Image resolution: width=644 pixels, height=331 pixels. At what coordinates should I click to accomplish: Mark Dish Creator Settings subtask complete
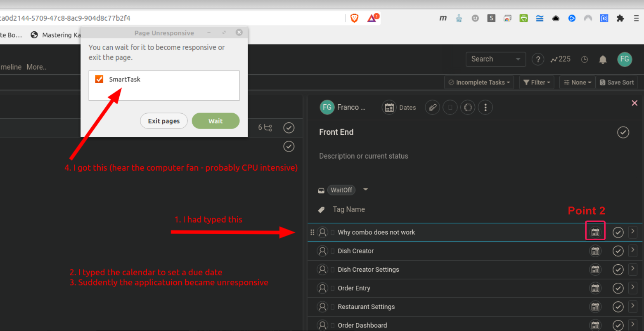pos(618,270)
